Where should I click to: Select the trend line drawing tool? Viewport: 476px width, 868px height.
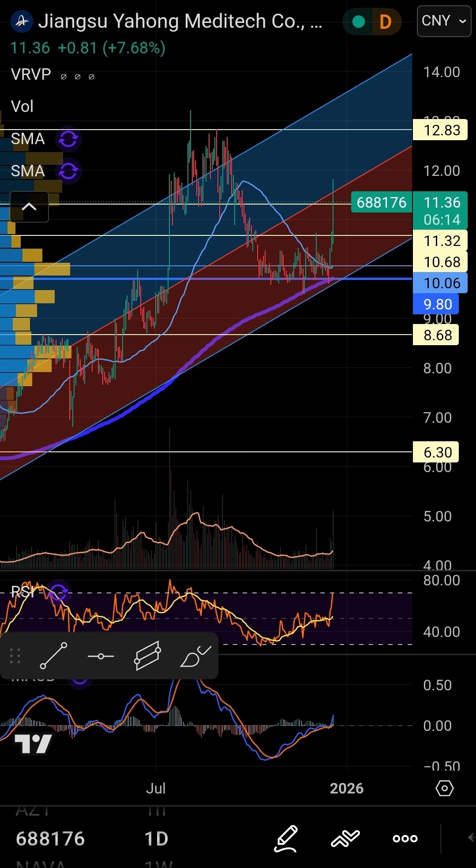click(53, 656)
